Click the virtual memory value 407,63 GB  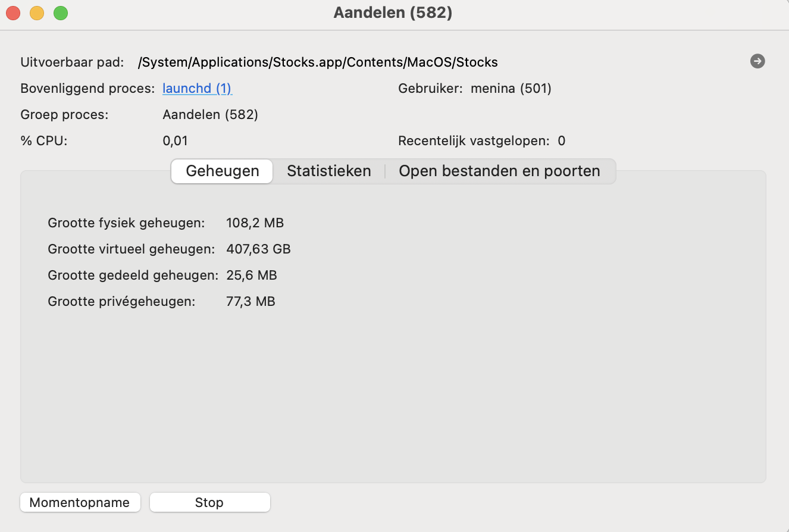coord(258,249)
